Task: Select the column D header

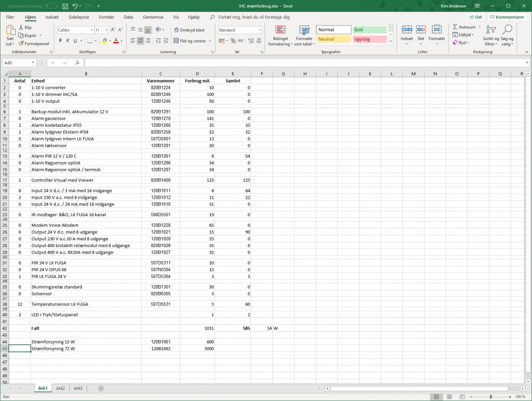Action: coord(197,73)
